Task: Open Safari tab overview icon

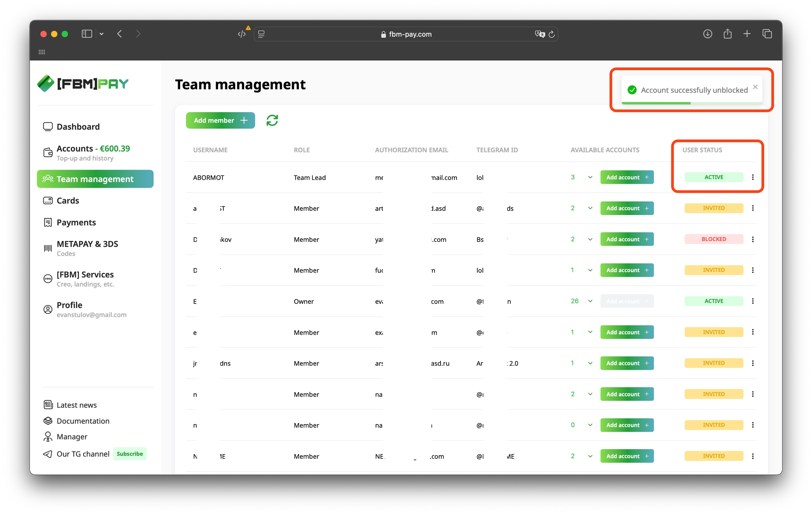Action: pyautogui.click(x=767, y=34)
